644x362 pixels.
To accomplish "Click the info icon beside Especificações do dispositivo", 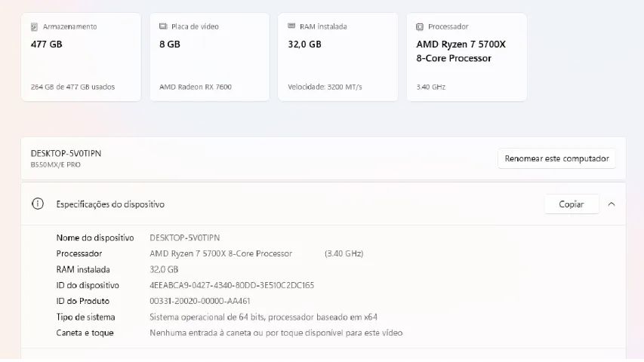I will coord(38,204).
